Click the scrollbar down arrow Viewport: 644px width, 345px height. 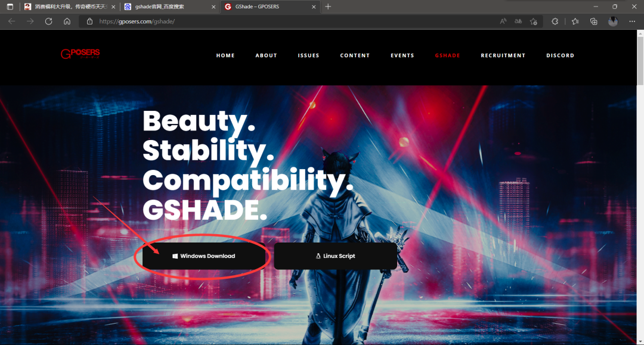coord(640,341)
